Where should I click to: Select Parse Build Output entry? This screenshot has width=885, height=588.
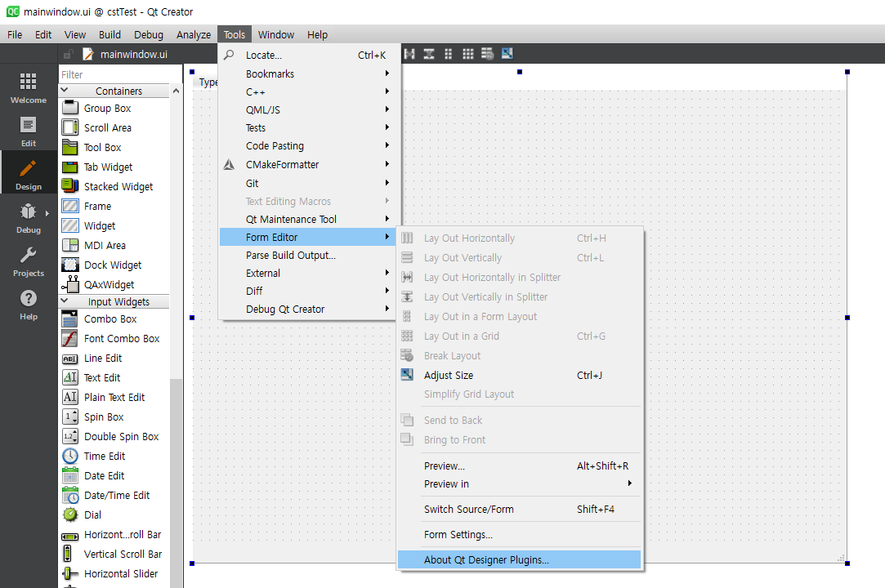307,255
